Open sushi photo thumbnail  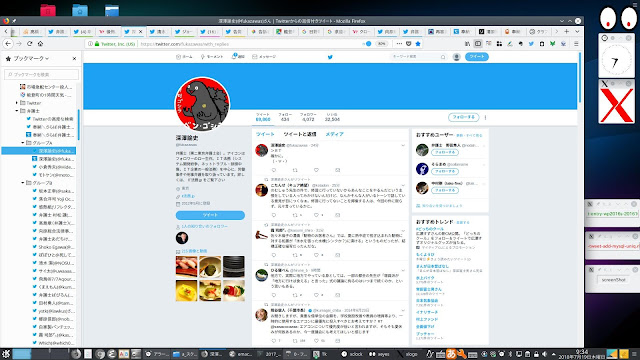[187, 267]
